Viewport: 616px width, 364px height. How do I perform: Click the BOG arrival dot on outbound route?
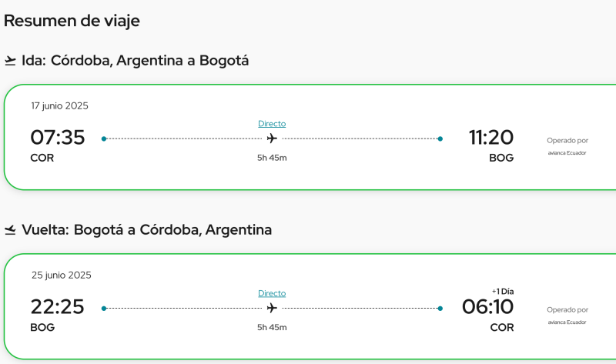tap(440, 139)
